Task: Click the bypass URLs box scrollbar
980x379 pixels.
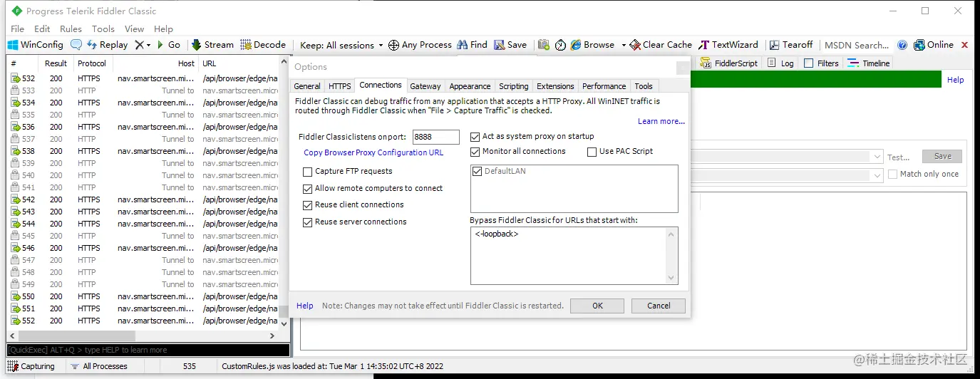Action: pyautogui.click(x=671, y=256)
